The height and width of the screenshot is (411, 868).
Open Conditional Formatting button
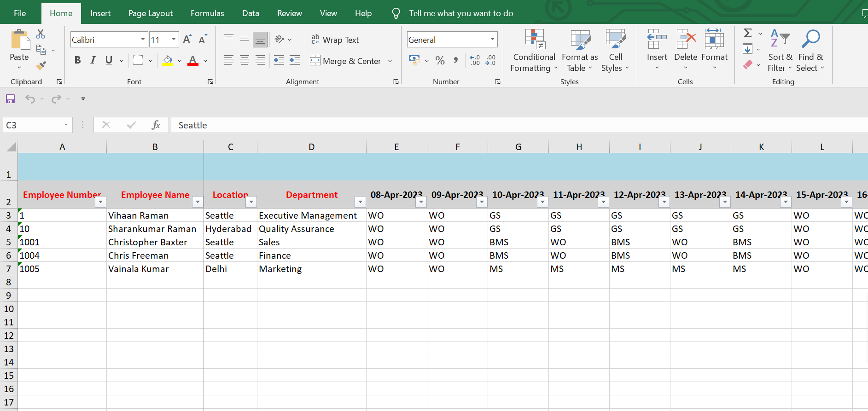click(534, 50)
